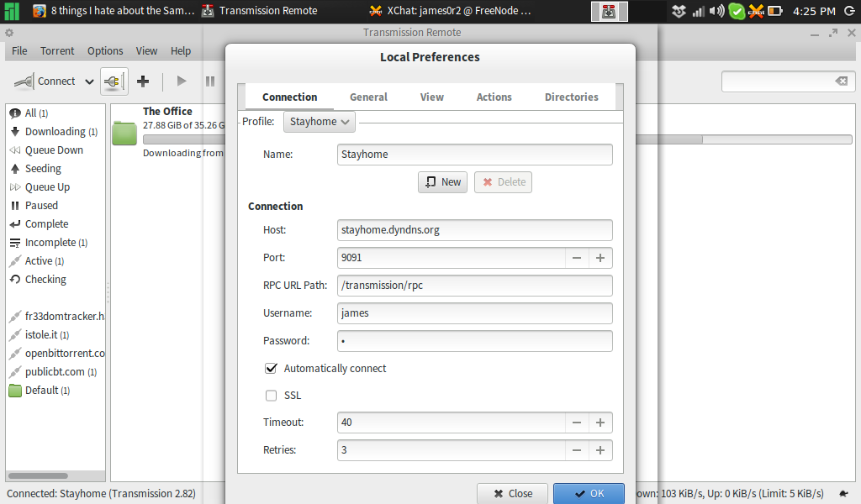Increase the Timeout value
The image size is (861, 504).
pos(600,423)
